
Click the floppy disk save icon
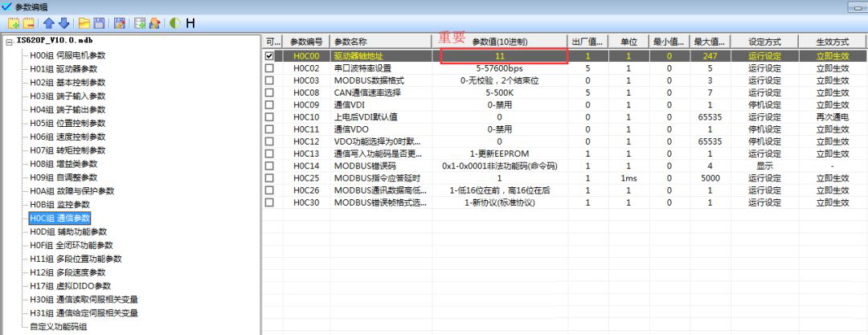[99, 23]
